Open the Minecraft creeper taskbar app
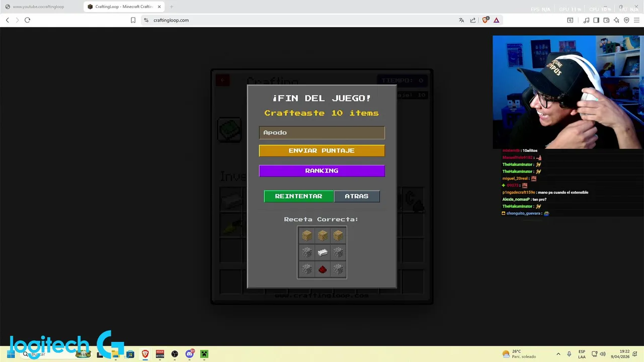The height and width of the screenshot is (362, 644). pyautogui.click(x=204, y=354)
